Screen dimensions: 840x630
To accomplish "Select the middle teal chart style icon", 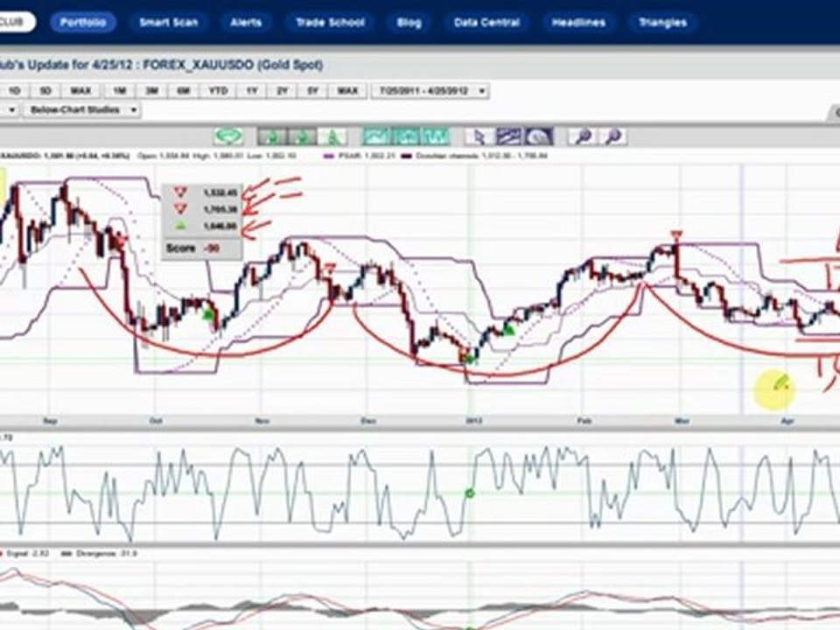I will 406,136.
